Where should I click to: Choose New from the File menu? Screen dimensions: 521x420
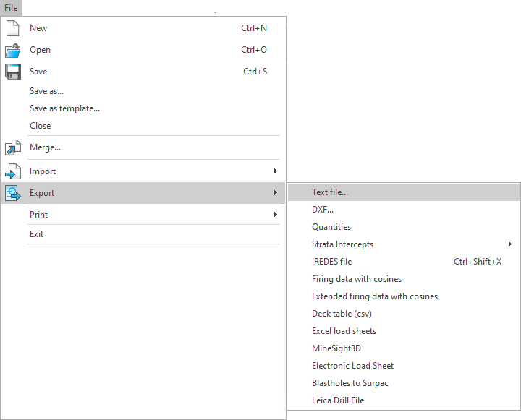pos(143,28)
